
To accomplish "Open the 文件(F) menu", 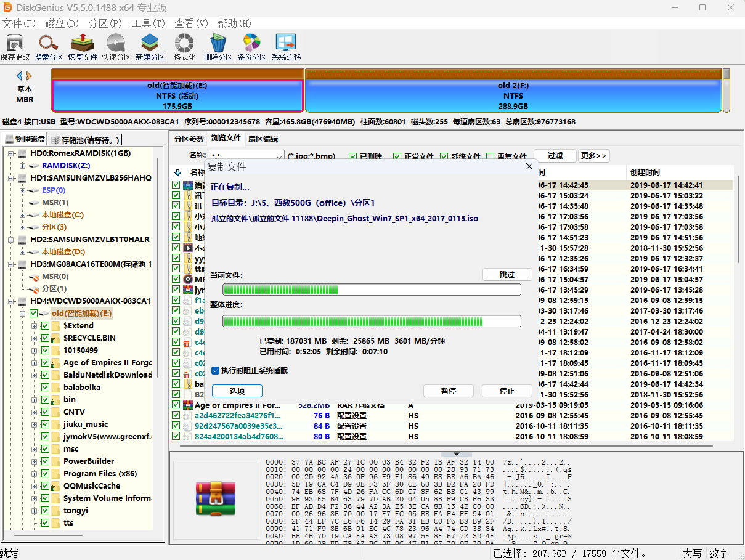I will 19,23.
